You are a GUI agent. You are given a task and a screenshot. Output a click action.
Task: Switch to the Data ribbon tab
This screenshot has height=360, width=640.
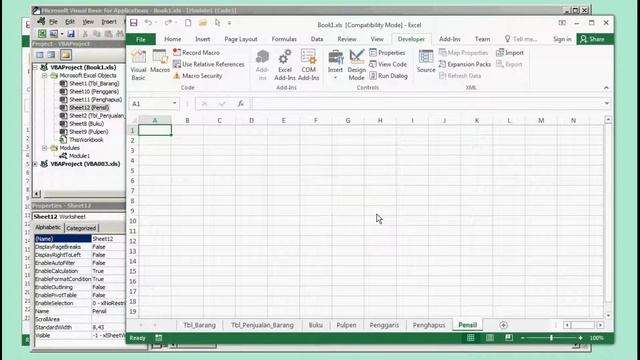(317, 39)
